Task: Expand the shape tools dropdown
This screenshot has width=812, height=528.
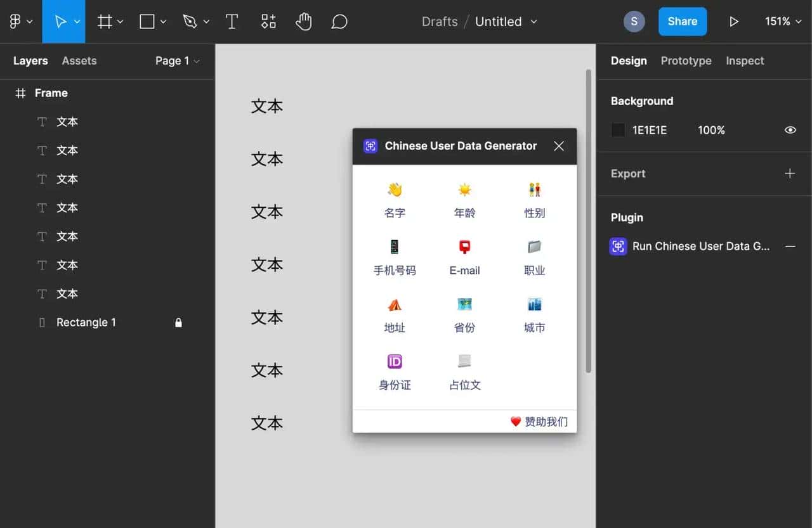Action: pos(162,21)
